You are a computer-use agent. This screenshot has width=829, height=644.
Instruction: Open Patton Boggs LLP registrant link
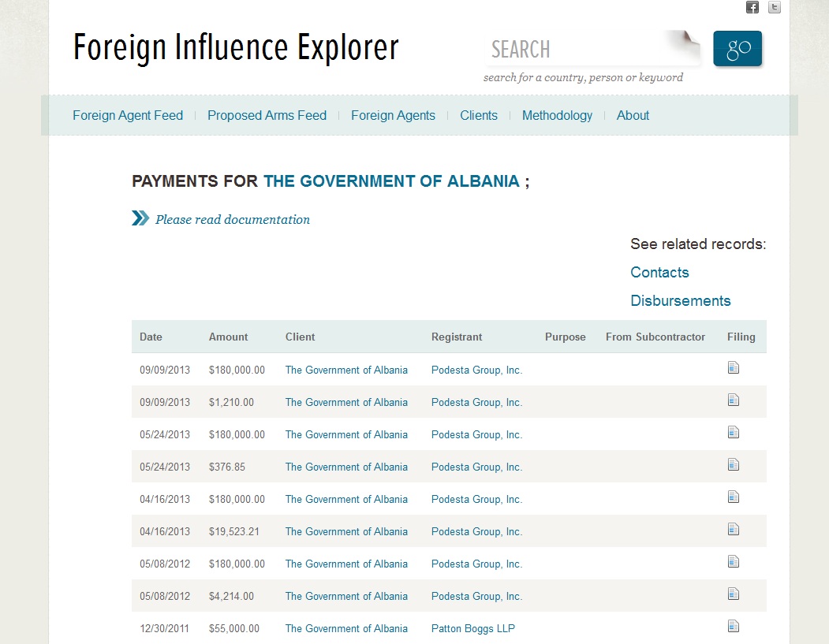point(473,628)
